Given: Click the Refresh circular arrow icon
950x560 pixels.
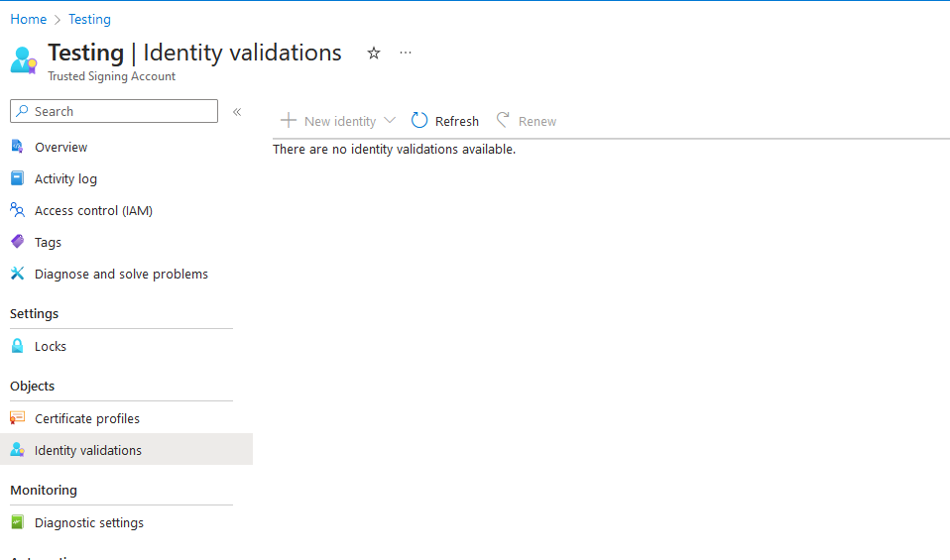Looking at the screenshot, I should [419, 120].
